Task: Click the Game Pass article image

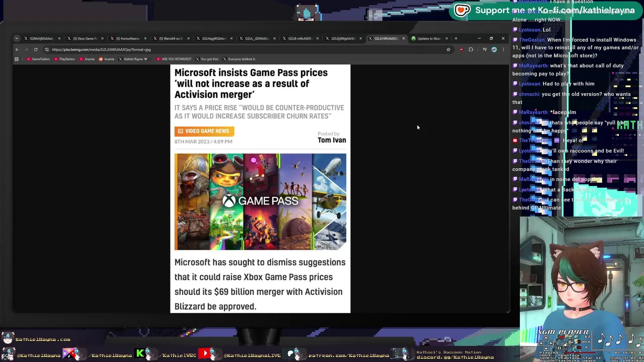Action: (x=260, y=202)
